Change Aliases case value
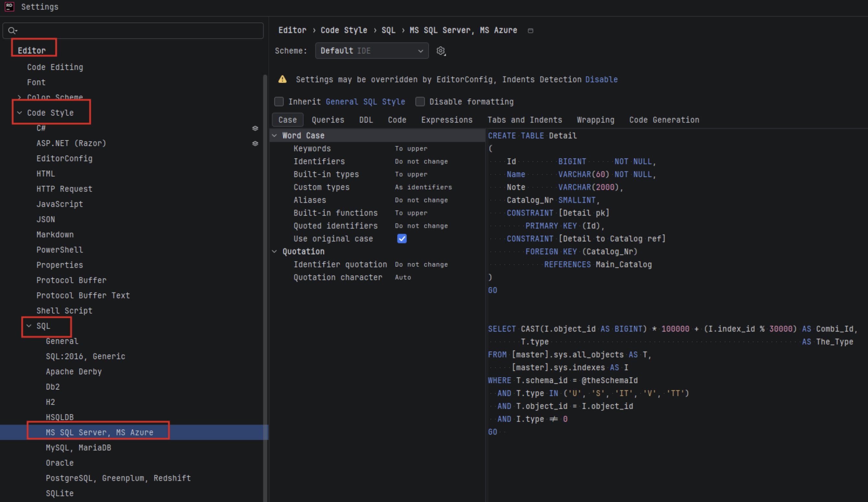 coord(421,200)
